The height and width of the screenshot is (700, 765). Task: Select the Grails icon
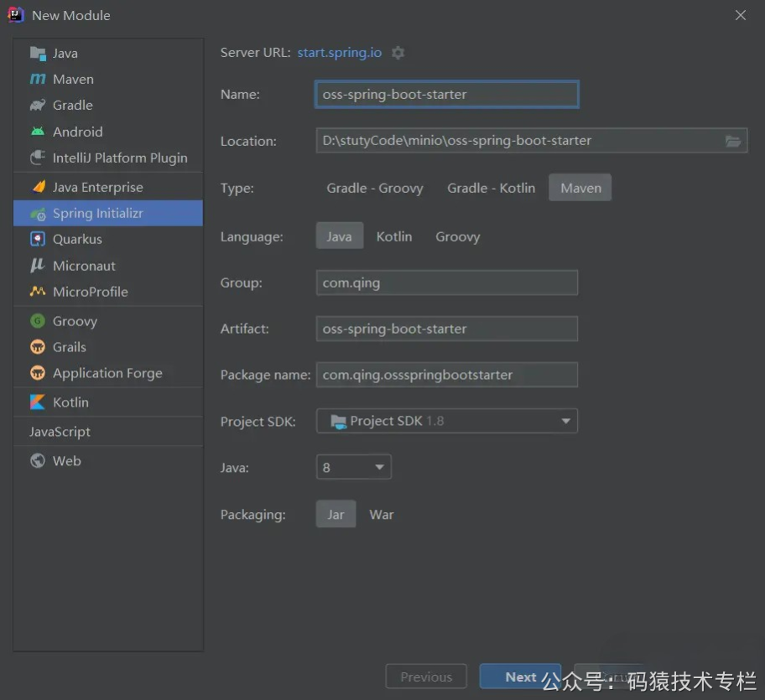(x=38, y=346)
